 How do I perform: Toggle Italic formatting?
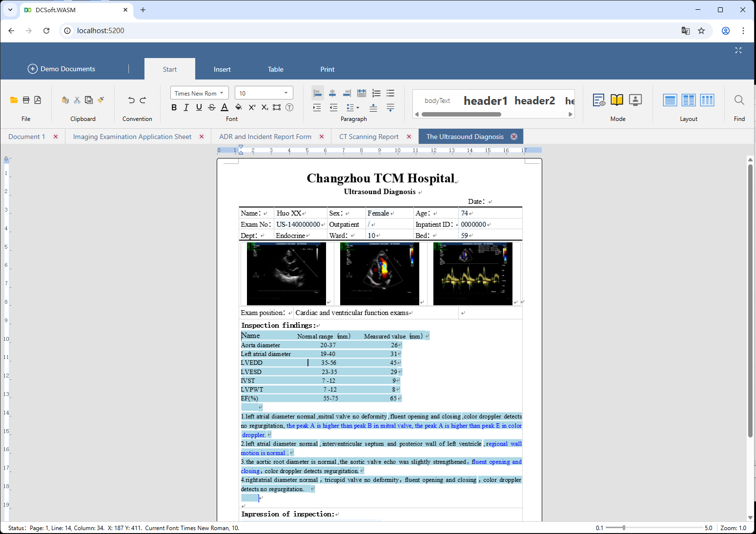[186, 107]
